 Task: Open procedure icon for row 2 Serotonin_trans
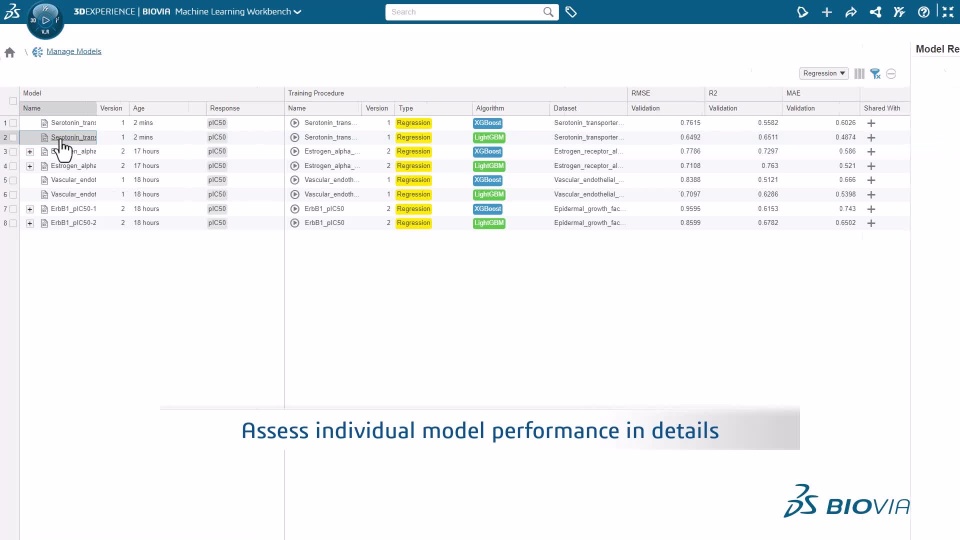click(x=294, y=138)
